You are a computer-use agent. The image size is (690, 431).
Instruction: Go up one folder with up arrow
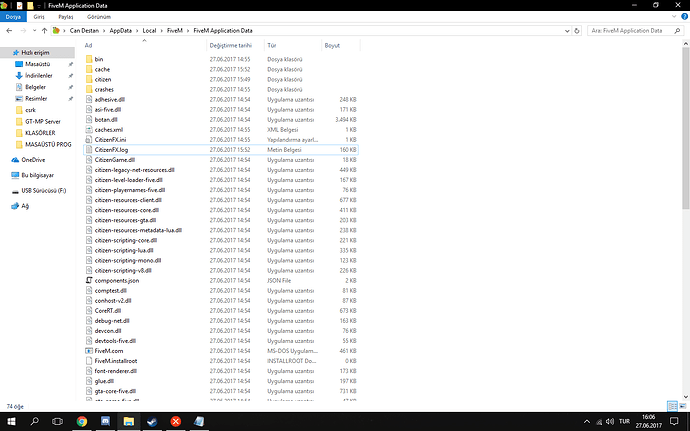(x=44, y=31)
